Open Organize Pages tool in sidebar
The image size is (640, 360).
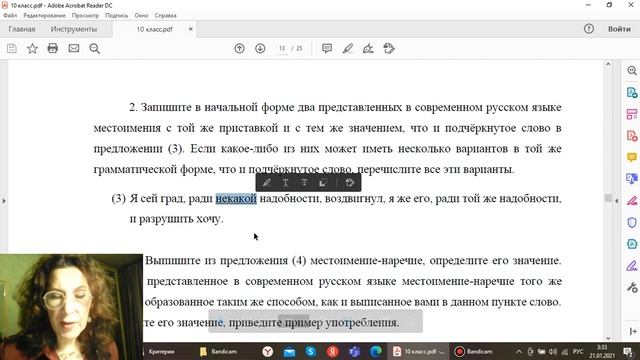point(632,114)
